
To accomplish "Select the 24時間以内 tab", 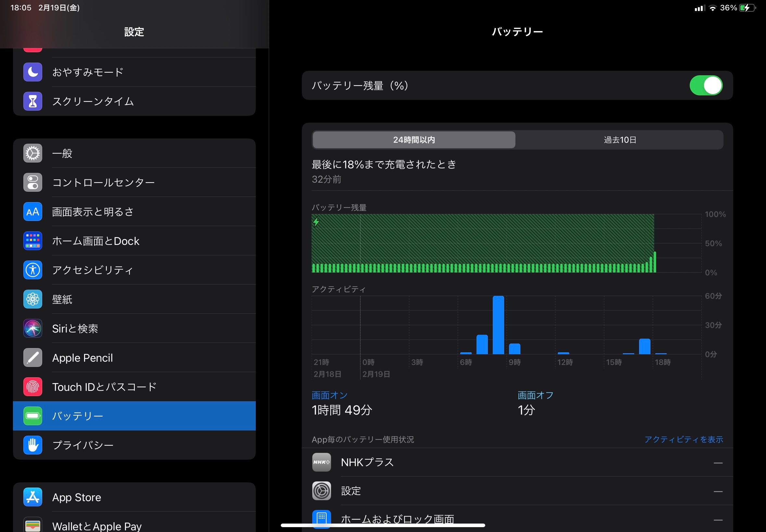I will click(414, 140).
